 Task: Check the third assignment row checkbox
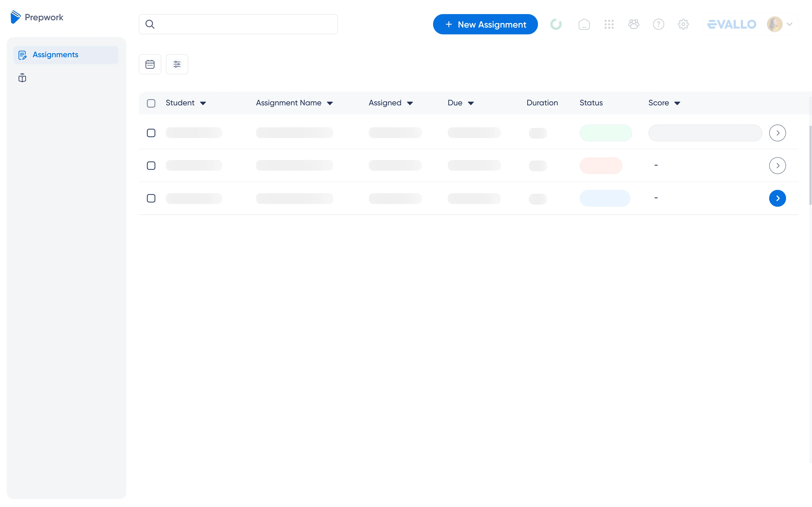(151, 198)
